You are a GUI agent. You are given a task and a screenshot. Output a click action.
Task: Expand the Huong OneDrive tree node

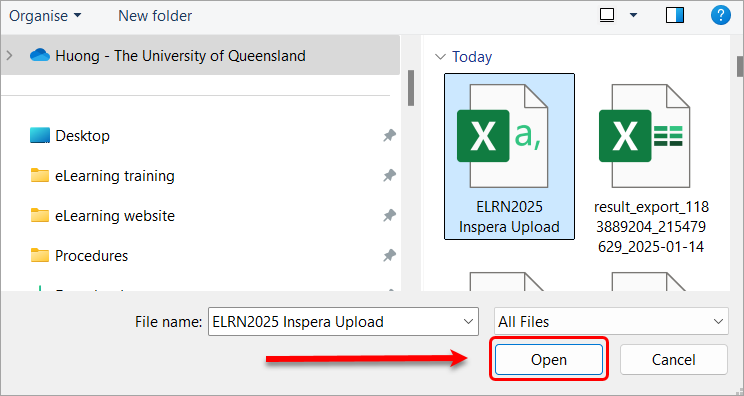tap(9, 55)
